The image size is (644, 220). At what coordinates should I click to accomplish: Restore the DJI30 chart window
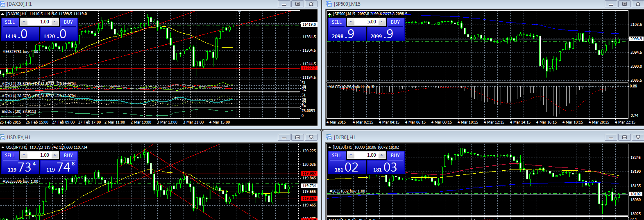tap(624, 137)
